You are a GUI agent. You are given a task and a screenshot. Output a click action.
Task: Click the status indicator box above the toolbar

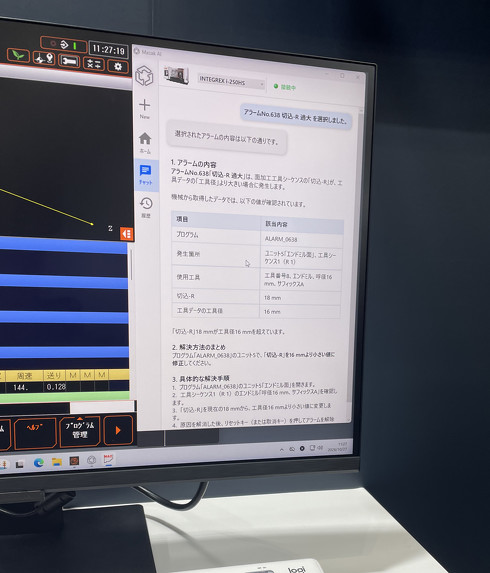pyautogui.click(x=64, y=45)
